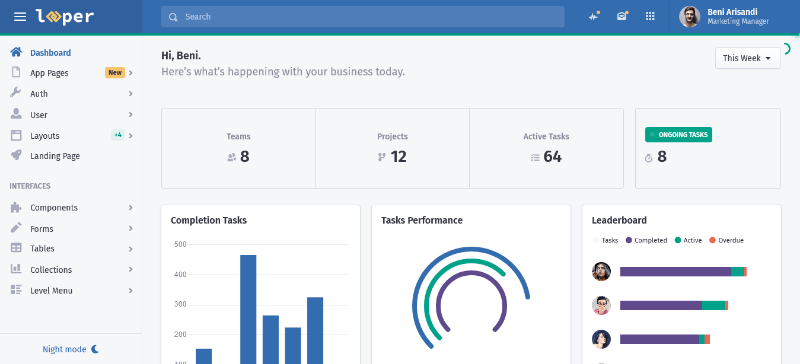Viewport: 800px width, 364px height.
Task: Open the messages envelope icon
Action: point(621,16)
